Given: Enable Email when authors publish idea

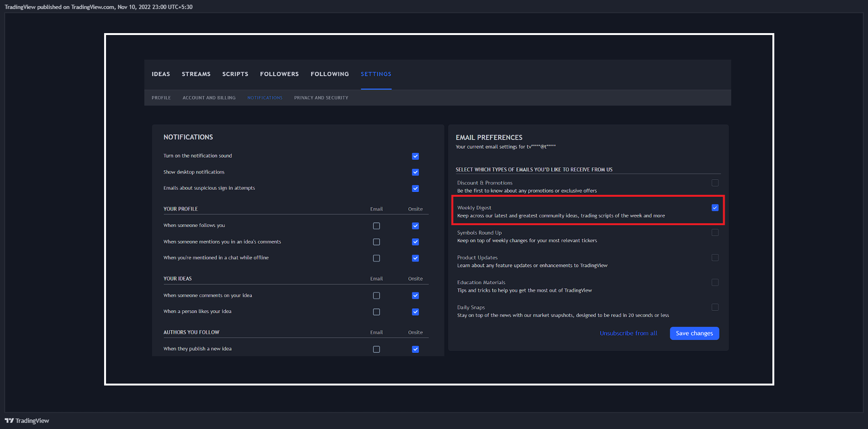Looking at the screenshot, I should 376,349.
